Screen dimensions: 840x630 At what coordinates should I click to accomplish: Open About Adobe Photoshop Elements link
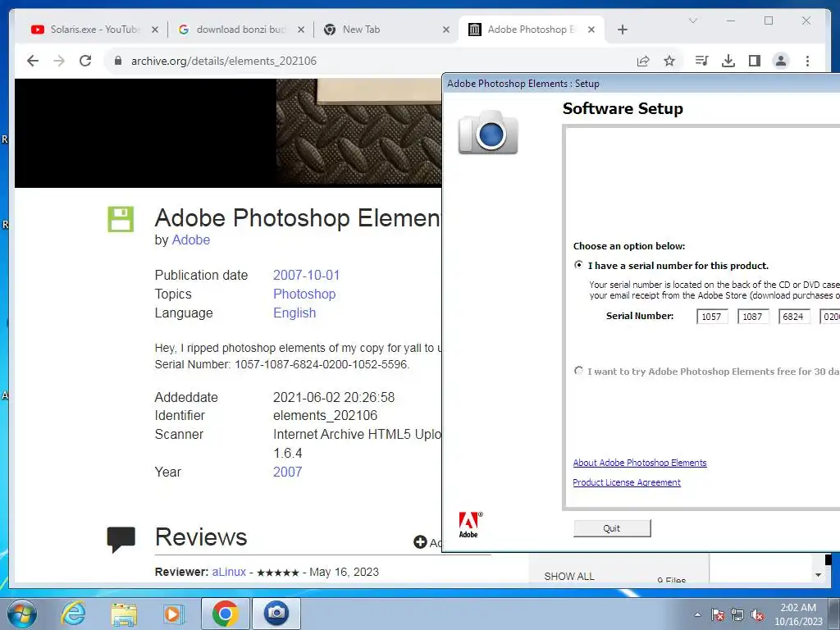pos(640,463)
